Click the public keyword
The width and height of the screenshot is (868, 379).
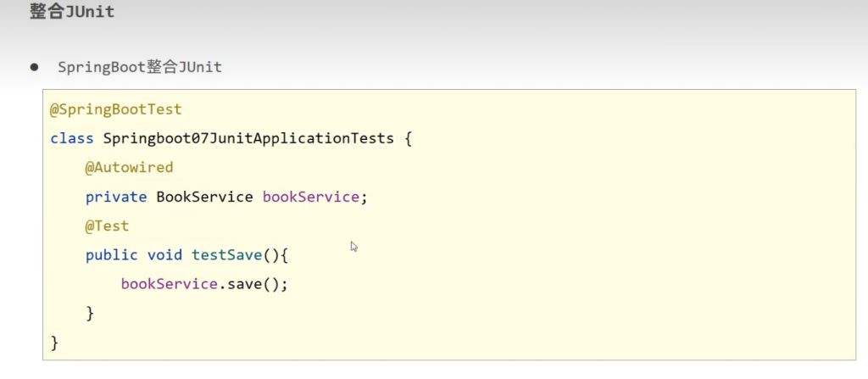[x=112, y=254]
